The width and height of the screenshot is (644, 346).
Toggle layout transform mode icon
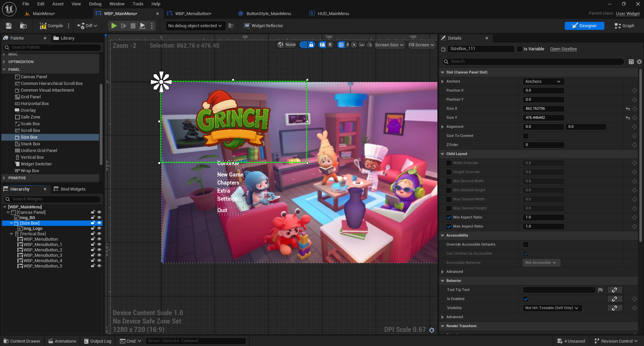[323, 45]
